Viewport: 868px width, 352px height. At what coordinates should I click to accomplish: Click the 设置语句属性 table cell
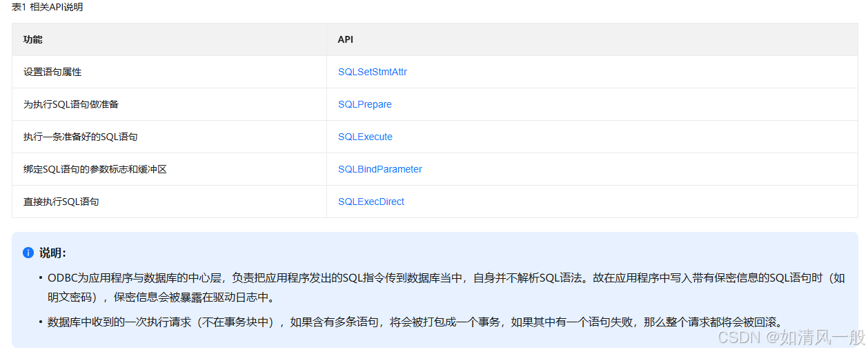(169, 72)
